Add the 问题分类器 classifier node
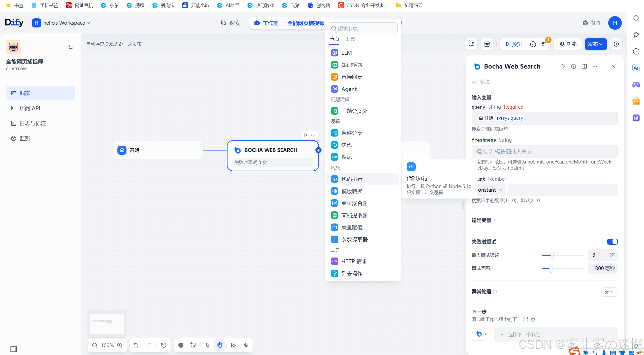 362,111
